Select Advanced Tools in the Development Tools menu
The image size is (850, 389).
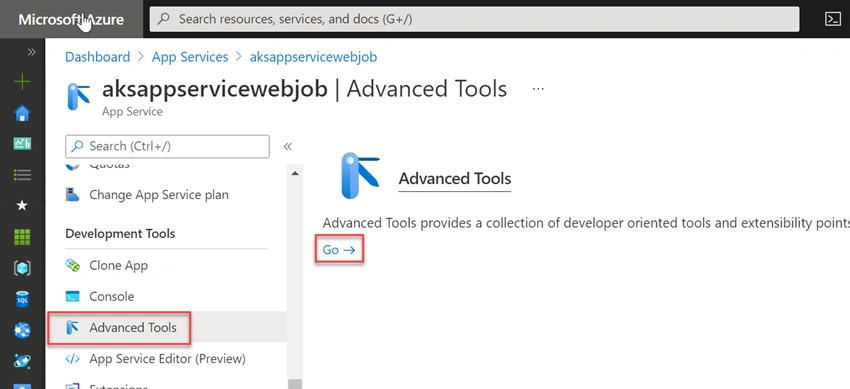click(133, 328)
